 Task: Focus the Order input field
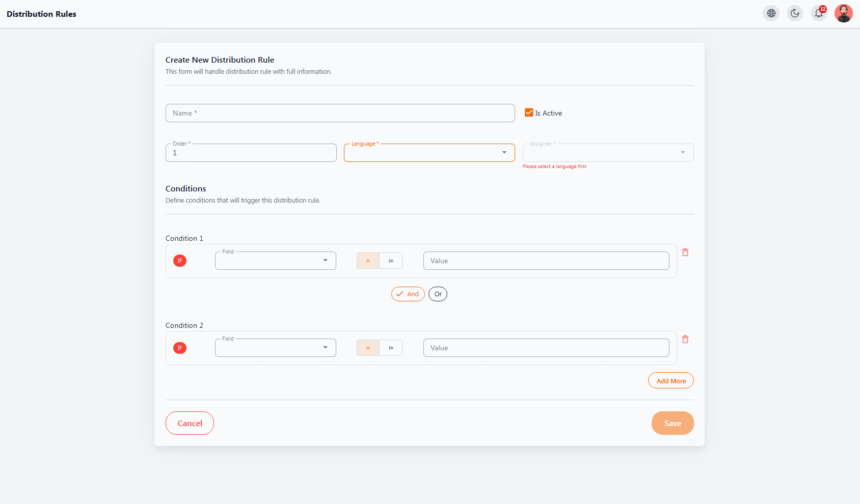(251, 153)
